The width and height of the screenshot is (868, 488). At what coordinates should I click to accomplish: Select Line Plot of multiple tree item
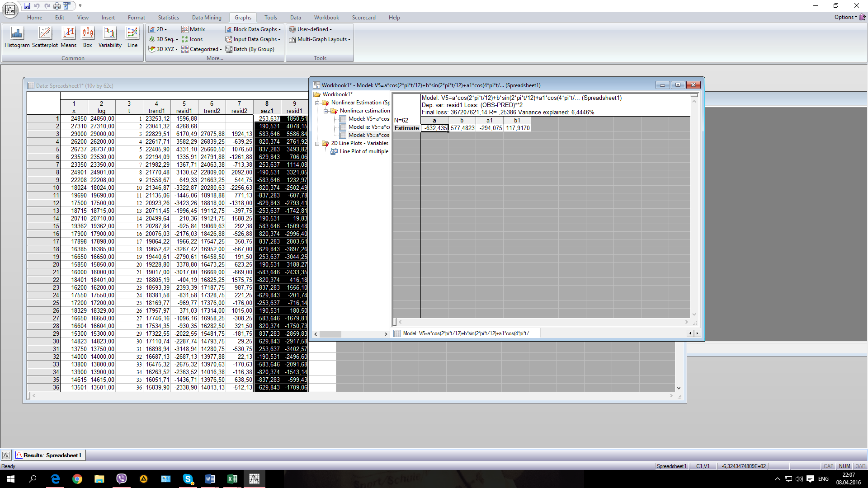tap(363, 151)
